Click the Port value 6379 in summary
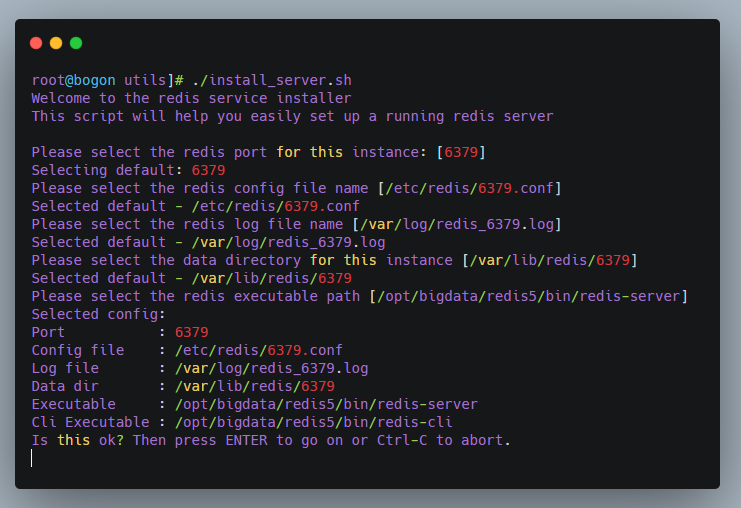 click(x=191, y=332)
